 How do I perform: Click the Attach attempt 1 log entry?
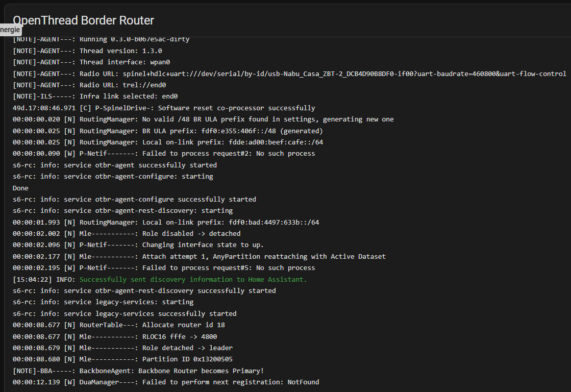coord(199,256)
